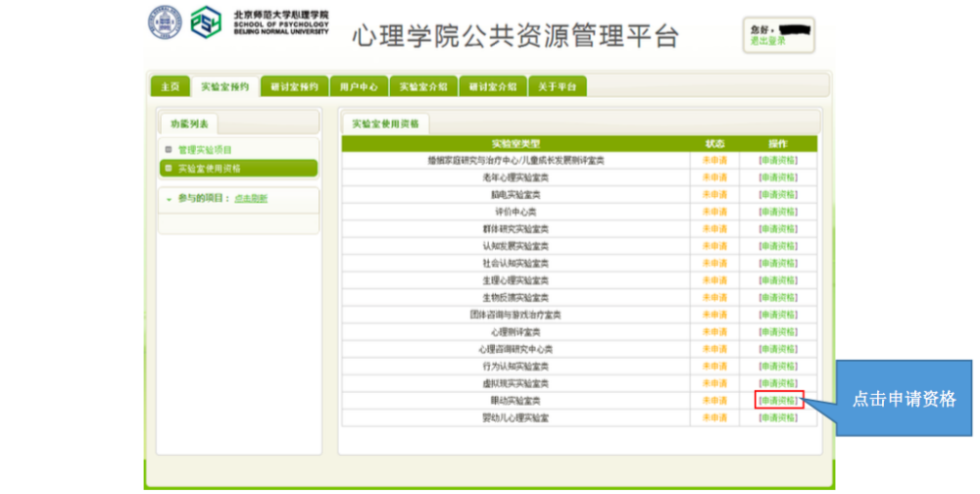Viewport: 980px width, 494px height.
Task: Click the bullet icon beside 管理实验项目
Action: (x=169, y=150)
